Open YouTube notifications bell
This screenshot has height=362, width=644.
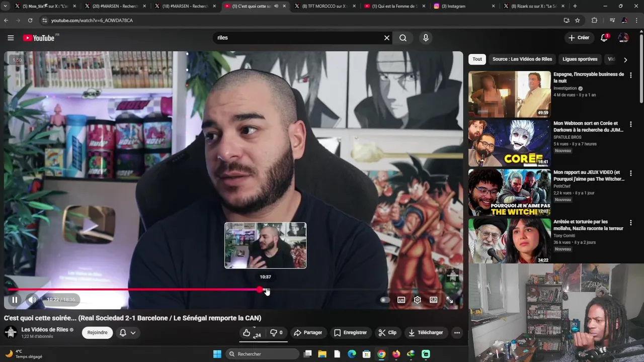[604, 38]
